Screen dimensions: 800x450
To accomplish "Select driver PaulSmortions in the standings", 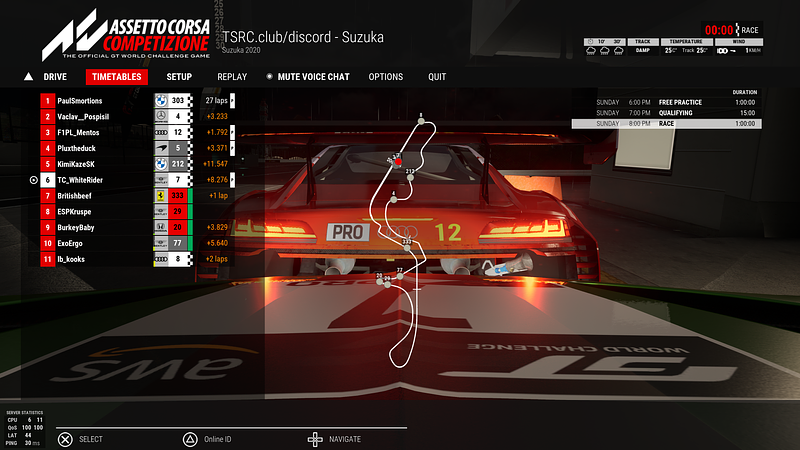I will click(x=80, y=101).
